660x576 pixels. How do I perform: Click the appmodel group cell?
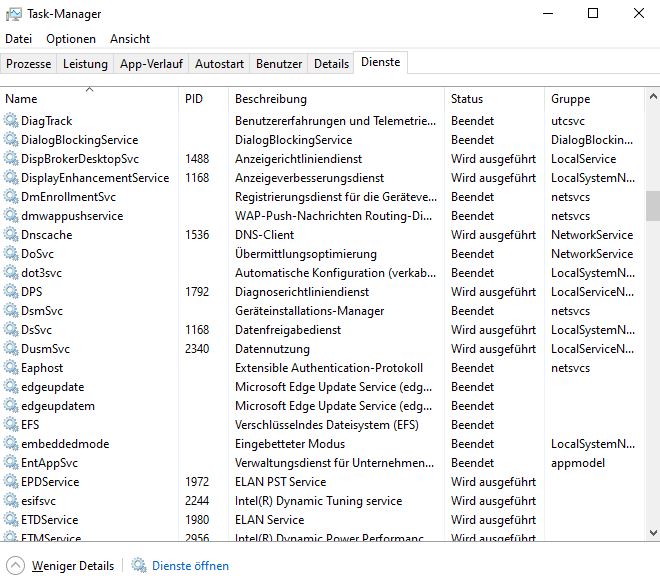(x=578, y=463)
